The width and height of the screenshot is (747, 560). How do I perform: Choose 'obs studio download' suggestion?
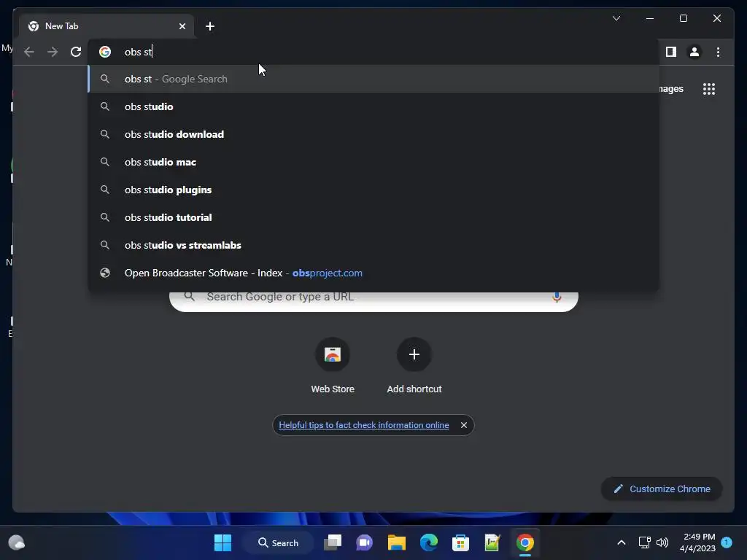373,134
